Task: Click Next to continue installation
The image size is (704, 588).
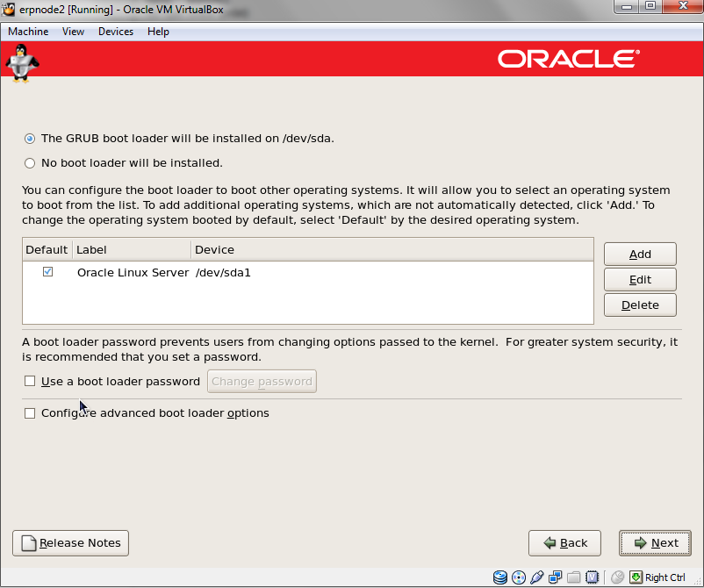Action: tap(655, 543)
